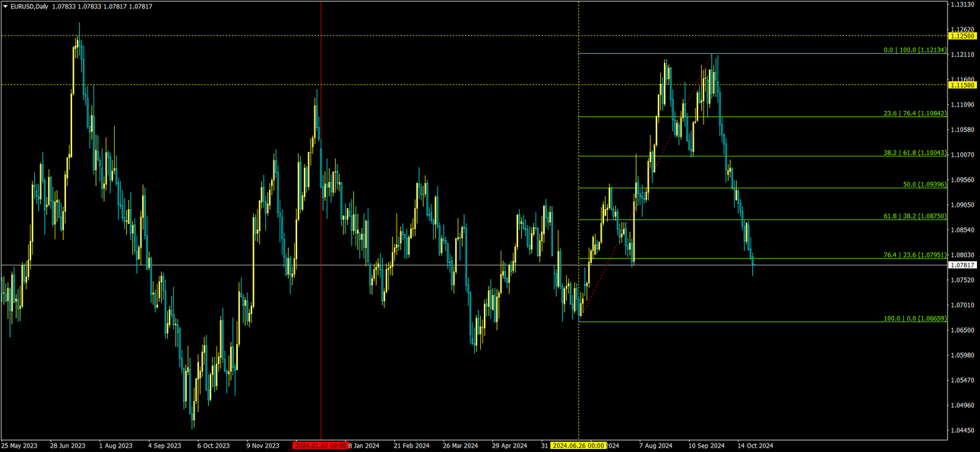This screenshot has height=452, width=980.
Task: Click Fibonacci level 23.6 | 76.4 (1.10842)
Action: pyautogui.click(x=915, y=113)
